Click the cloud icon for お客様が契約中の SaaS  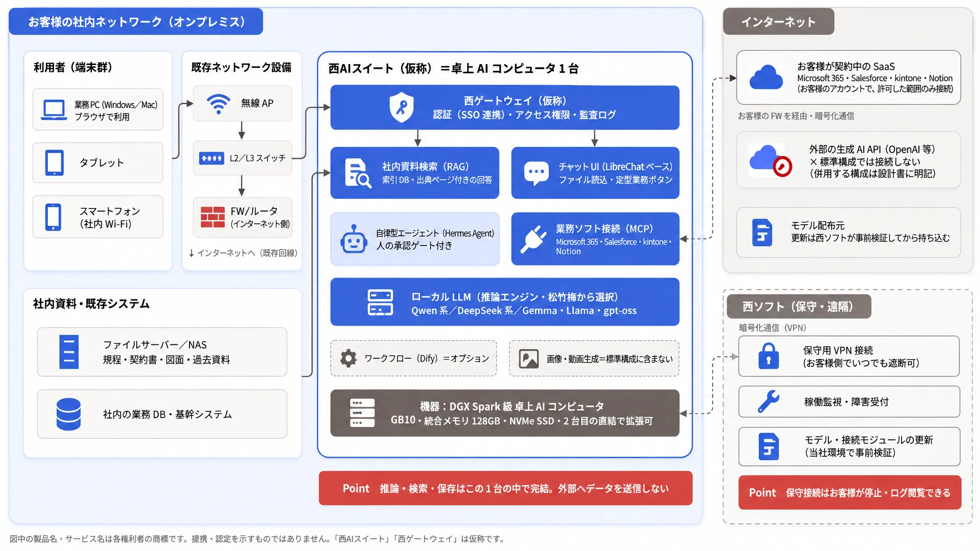[x=766, y=77]
